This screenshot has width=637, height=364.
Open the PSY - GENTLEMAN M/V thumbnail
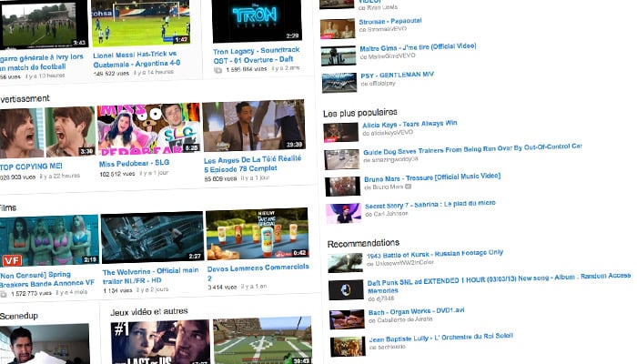pyautogui.click(x=339, y=84)
